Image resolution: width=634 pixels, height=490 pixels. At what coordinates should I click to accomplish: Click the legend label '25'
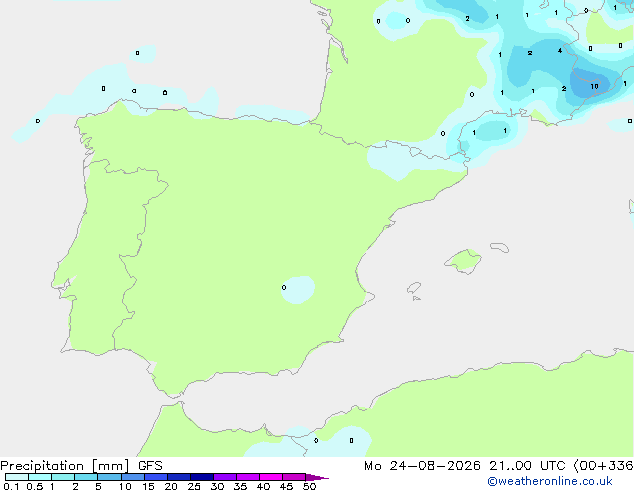click(x=194, y=486)
